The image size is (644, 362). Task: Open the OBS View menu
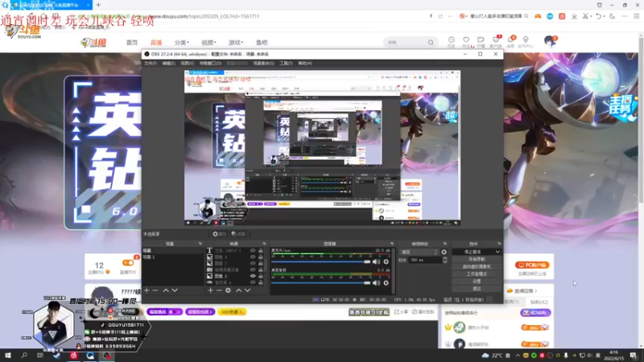click(188, 64)
